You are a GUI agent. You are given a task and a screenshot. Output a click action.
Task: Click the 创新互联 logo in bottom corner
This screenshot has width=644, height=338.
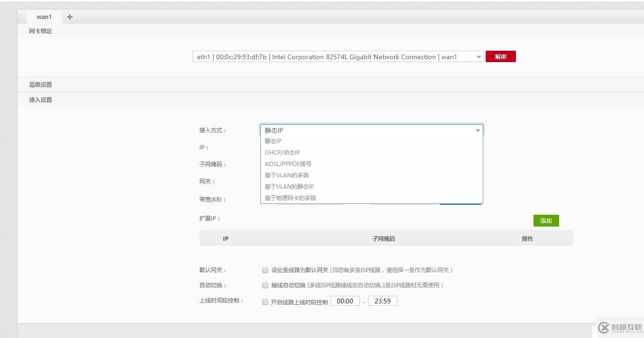click(x=619, y=327)
